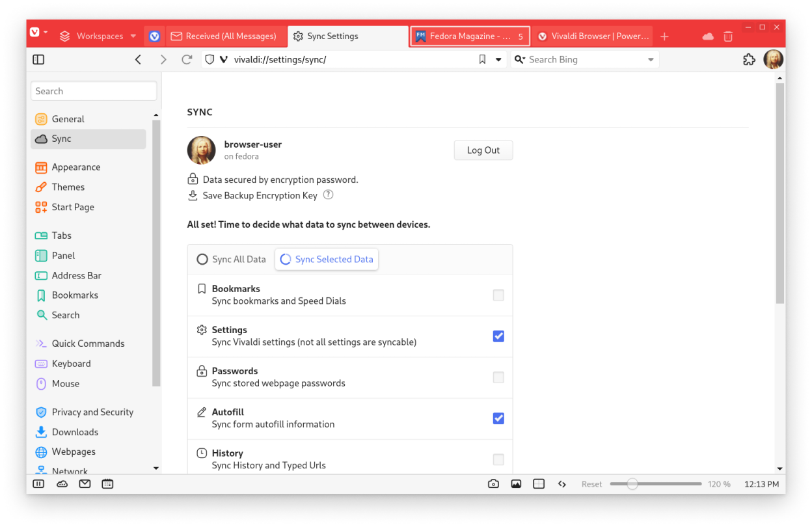812x527 pixels.
Task: Open the calendar icon in status bar
Action: [x=107, y=484]
